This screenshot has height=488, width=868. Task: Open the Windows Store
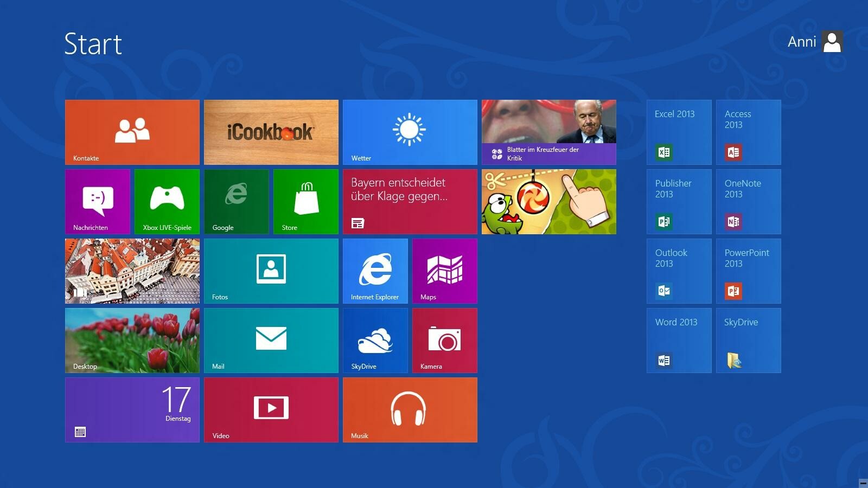click(x=305, y=201)
